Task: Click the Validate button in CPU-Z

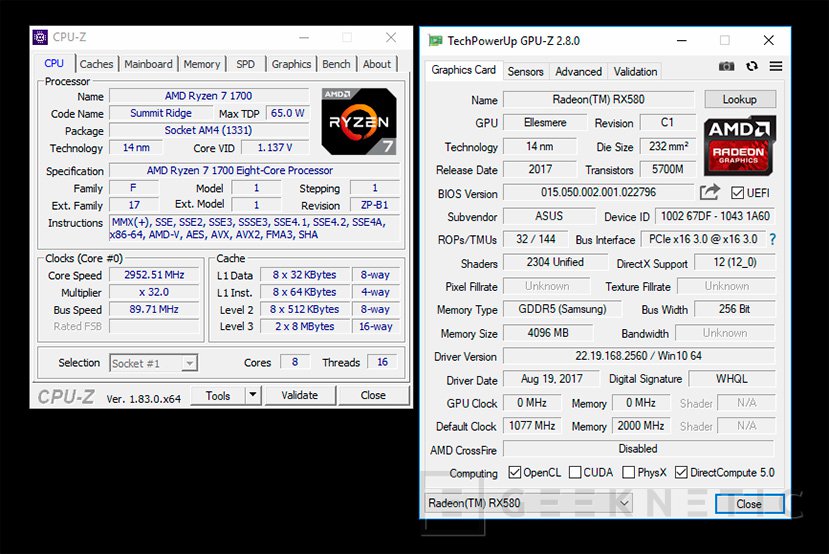Action: click(299, 395)
